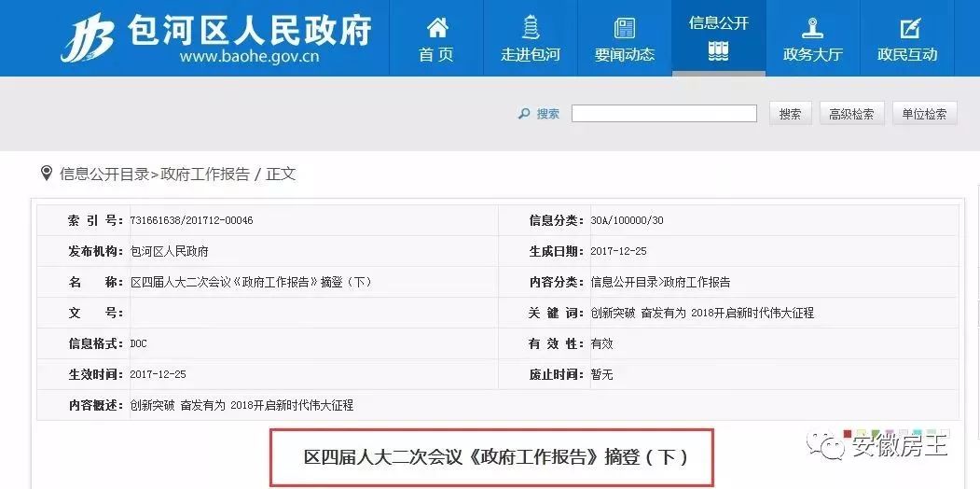Click the 关键词 row keywords value
The image size is (980, 489).
(702, 313)
